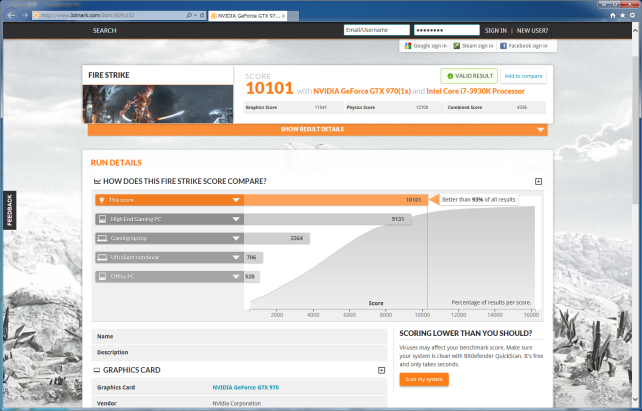Click the Graphics Card section icon
This screenshot has height=411, width=642.
pyautogui.click(x=97, y=370)
